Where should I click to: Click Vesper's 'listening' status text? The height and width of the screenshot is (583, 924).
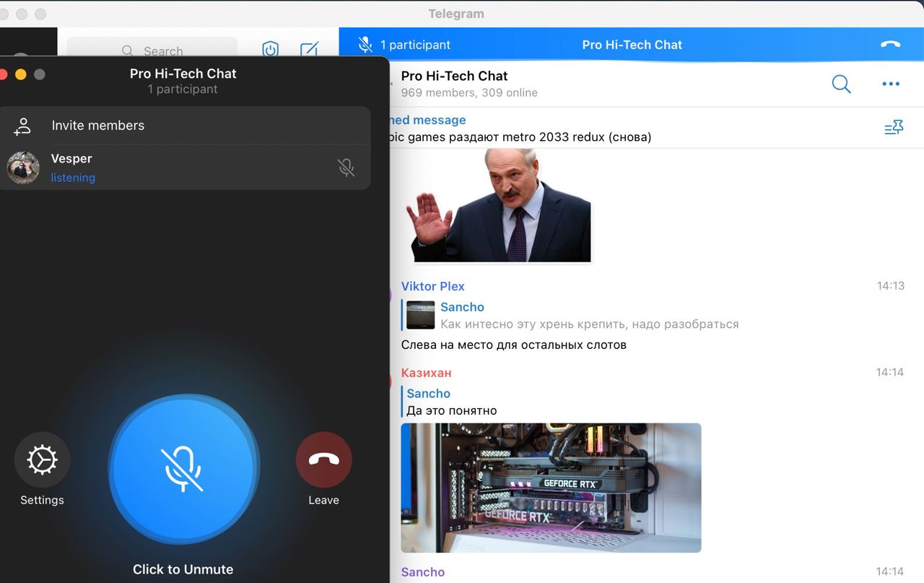[73, 178]
